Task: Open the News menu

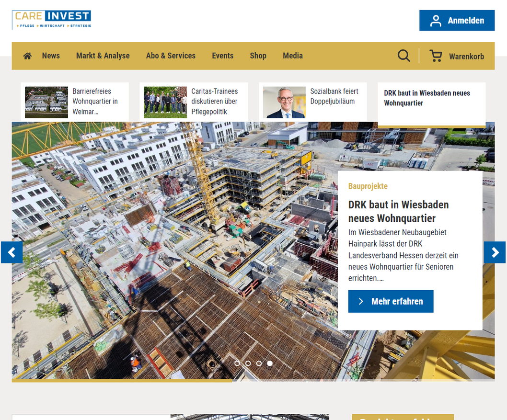Action: (51, 56)
